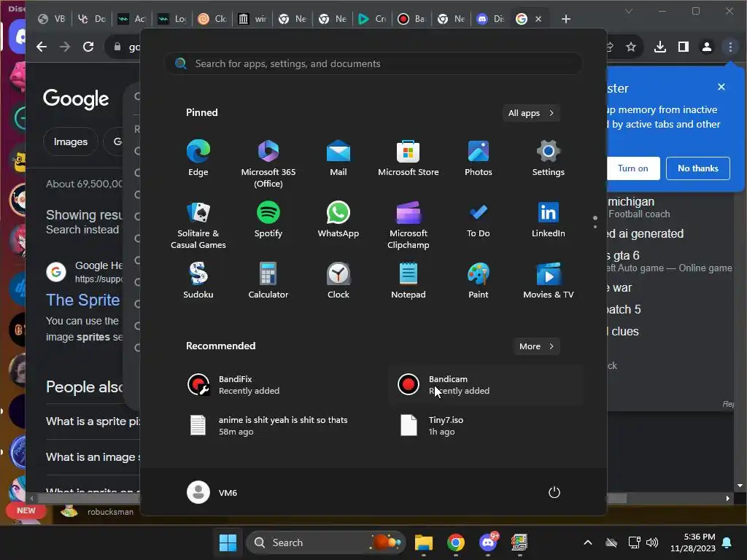The image size is (747, 560).
Task: Open the notification bell
Action: point(727,542)
